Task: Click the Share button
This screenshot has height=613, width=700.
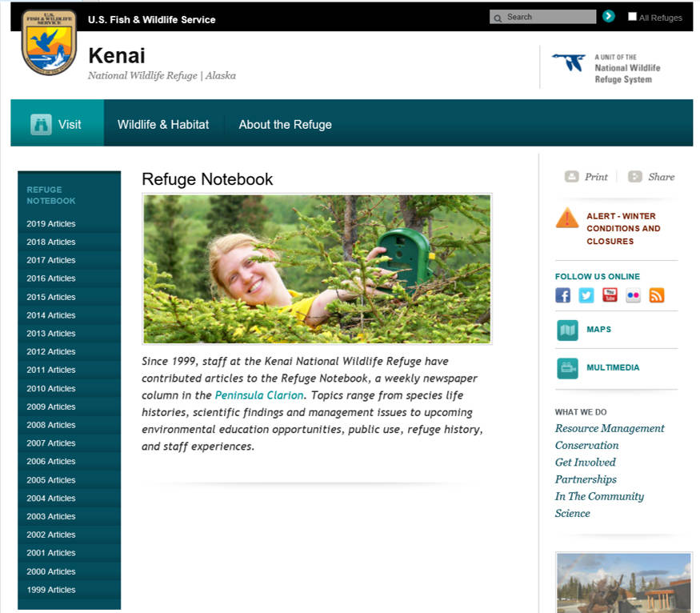Action: (651, 177)
